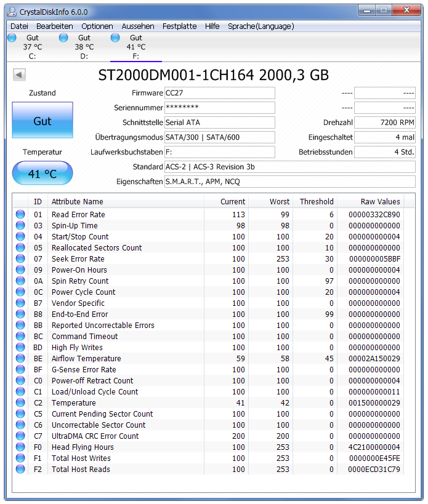Select the Total Host Writes row name
Image resolution: width=428 pixels, height=504 pixels.
coord(81,458)
